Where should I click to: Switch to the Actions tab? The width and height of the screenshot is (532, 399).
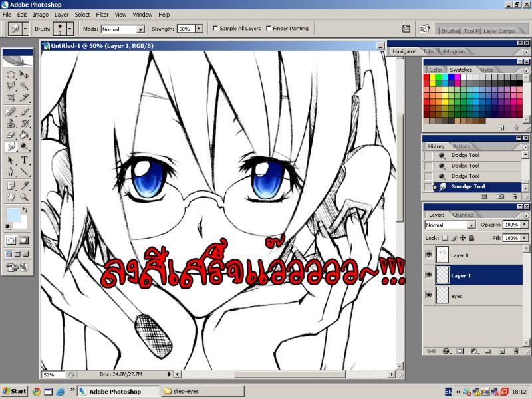click(461, 146)
